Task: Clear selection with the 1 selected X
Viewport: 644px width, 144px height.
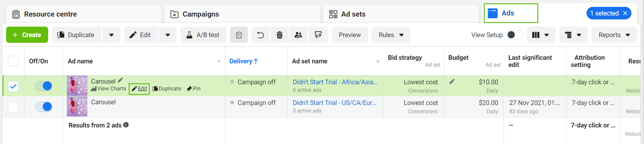Action: 625,13
